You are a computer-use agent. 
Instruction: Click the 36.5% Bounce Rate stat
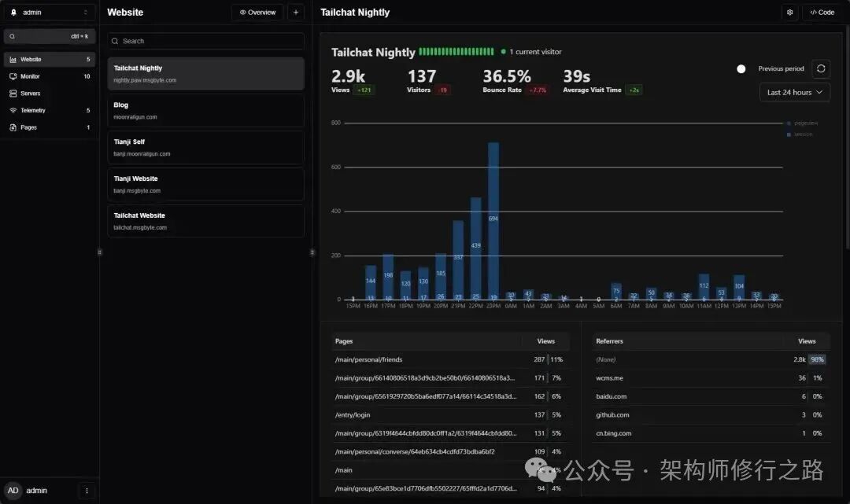tap(515, 81)
